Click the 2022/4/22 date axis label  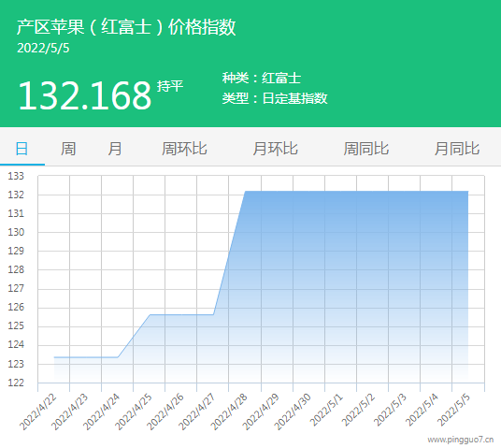tap(38, 412)
